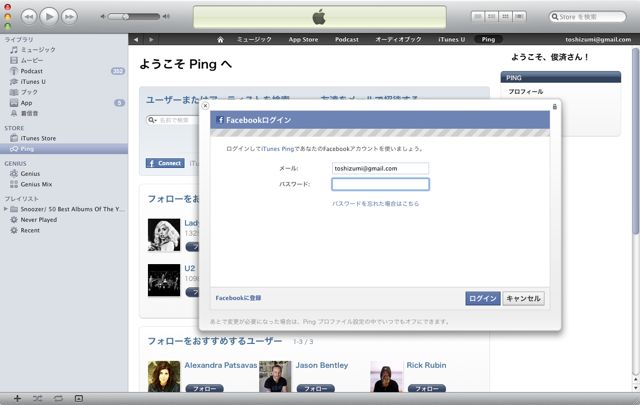The width and height of the screenshot is (640, 405).
Task: Switch to grid view icon
Action: tap(505, 16)
